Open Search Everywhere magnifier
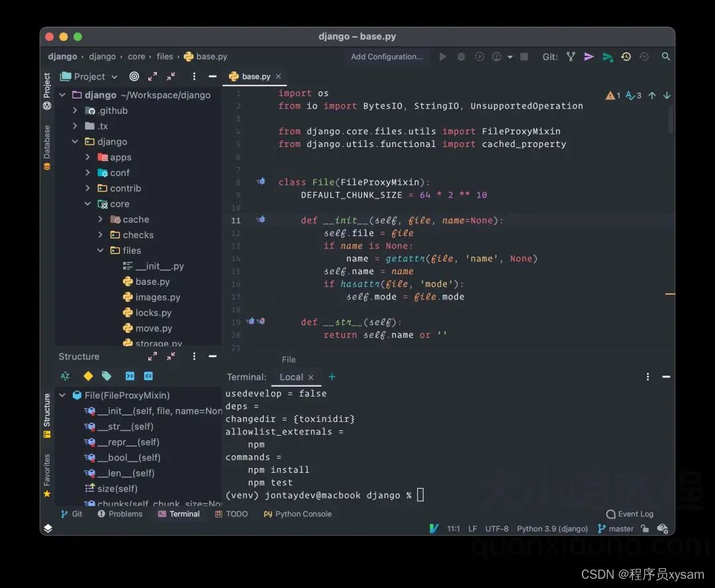Screen dimensions: 715x588 point(666,56)
